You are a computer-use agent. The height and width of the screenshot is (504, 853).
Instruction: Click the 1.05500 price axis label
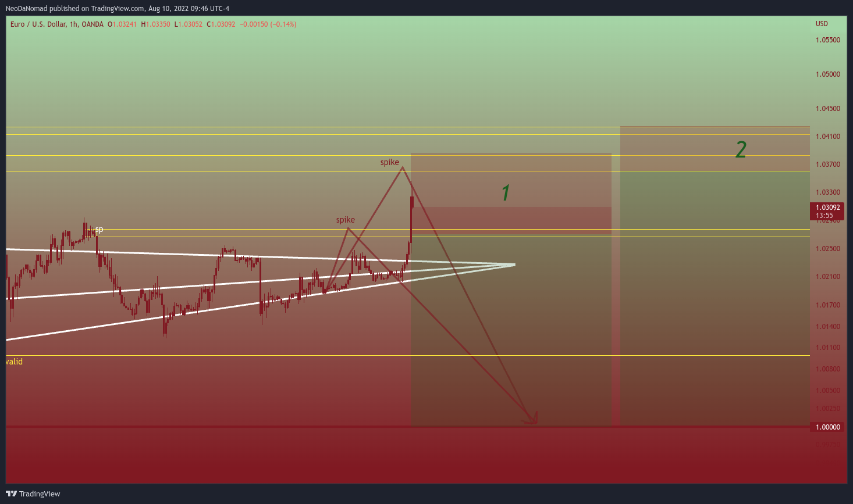pyautogui.click(x=828, y=40)
